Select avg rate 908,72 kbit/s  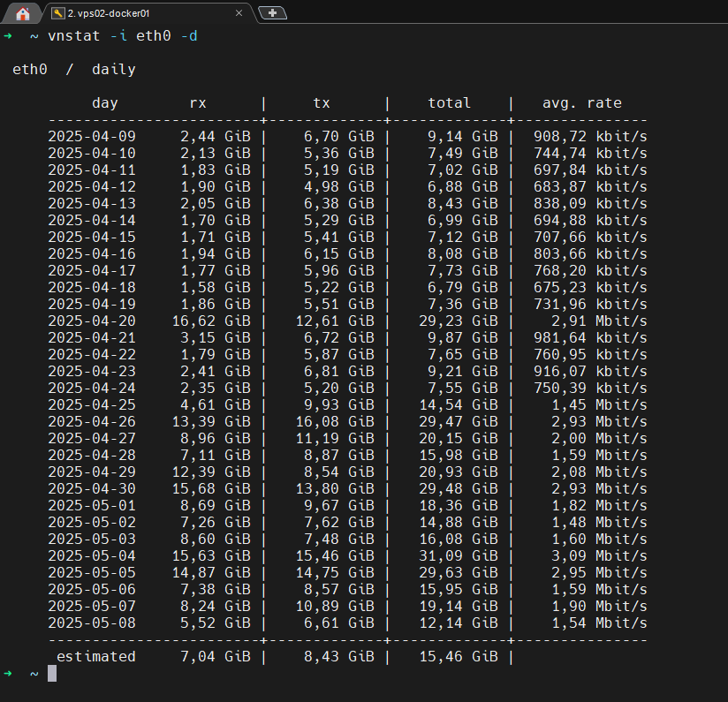pos(590,136)
